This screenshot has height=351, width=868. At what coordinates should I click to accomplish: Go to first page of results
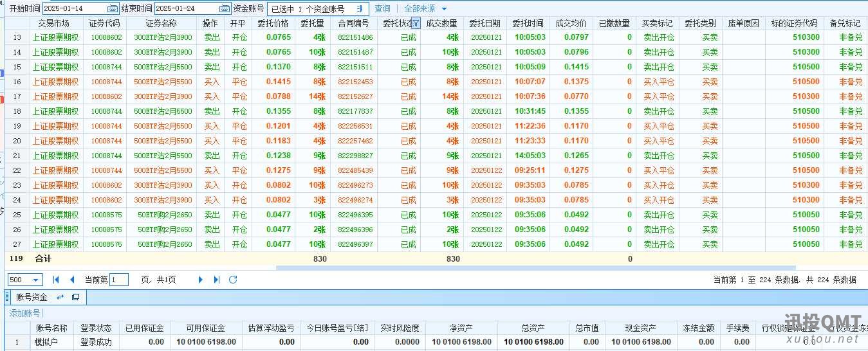pyautogui.click(x=56, y=280)
